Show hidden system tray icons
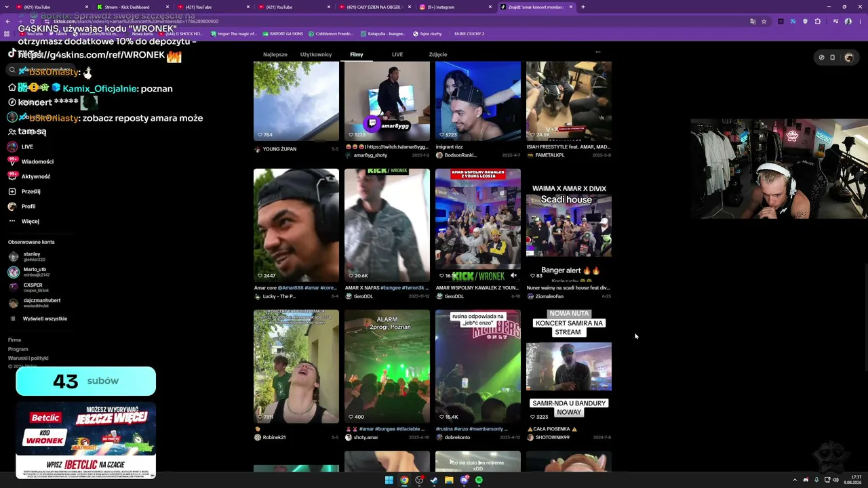 pyautogui.click(x=795, y=480)
